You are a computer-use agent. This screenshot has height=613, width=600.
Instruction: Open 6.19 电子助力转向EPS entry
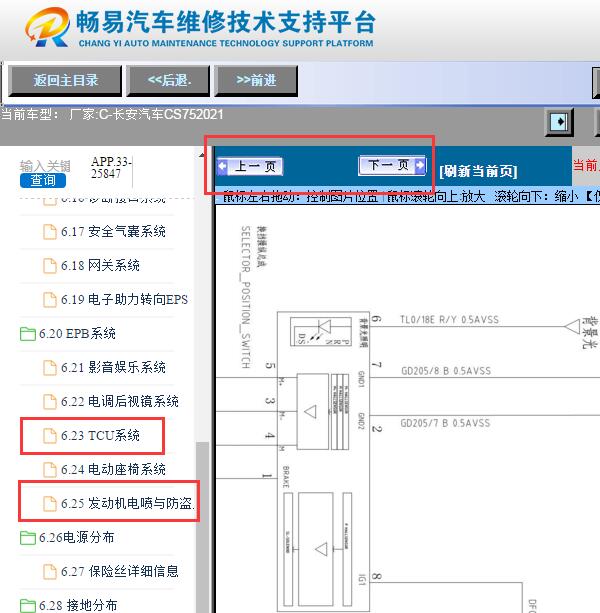[x=124, y=299]
